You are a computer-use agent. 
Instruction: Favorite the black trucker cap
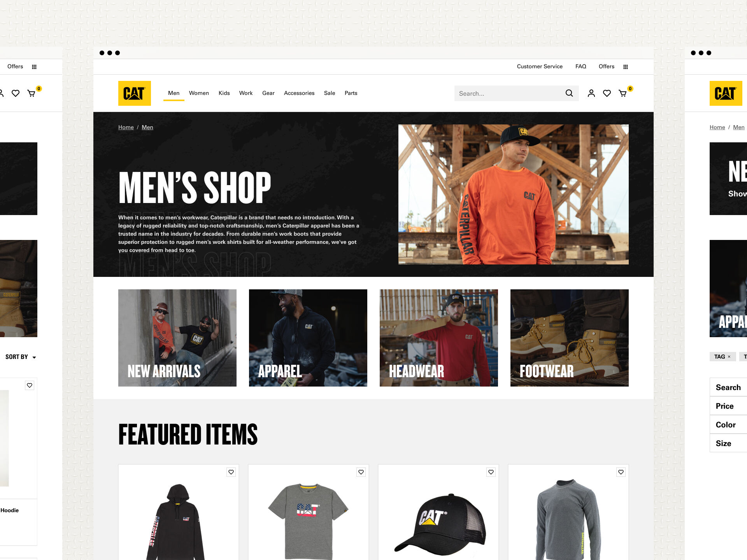coord(491,472)
